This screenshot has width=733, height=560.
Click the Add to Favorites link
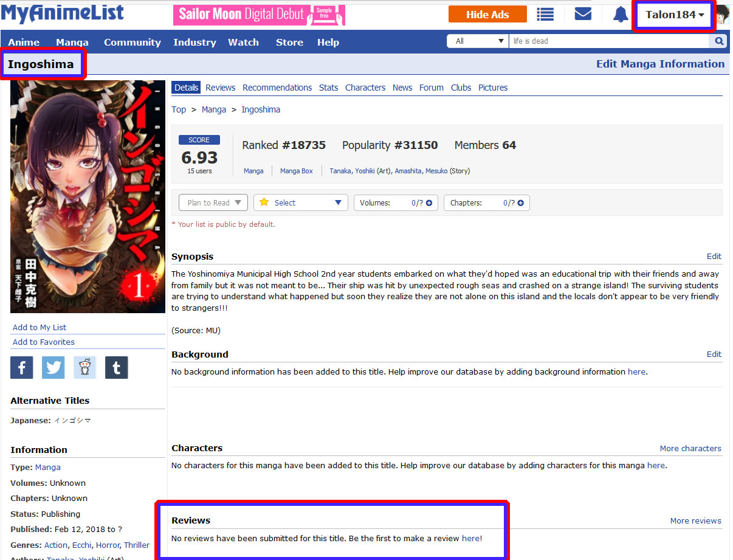click(x=44, y=342)
